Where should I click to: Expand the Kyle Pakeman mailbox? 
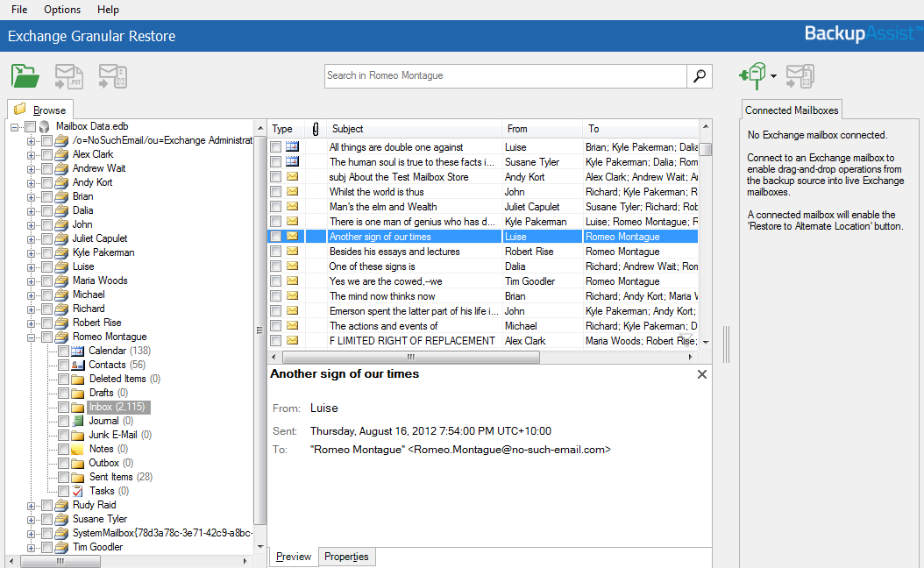click(31, 252)
